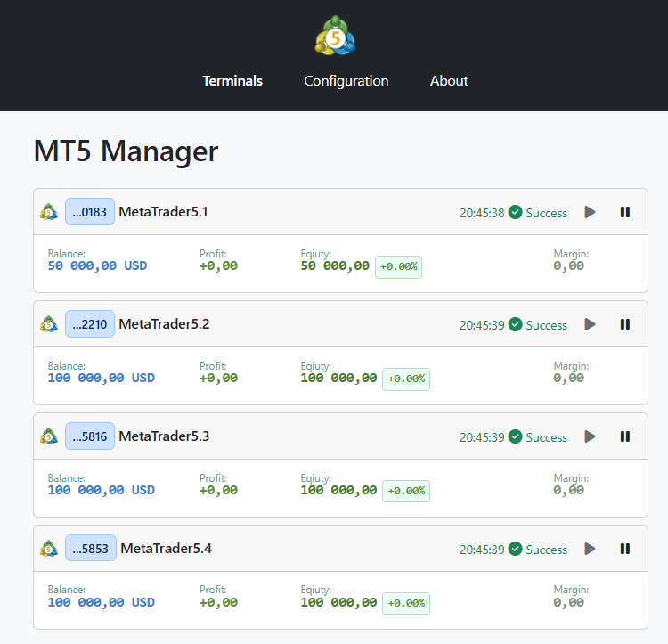Screen dimensions: 668x644
Task: Click MetaTrader5.4 margin value 0,00
Action: click(x=569, y=603)
